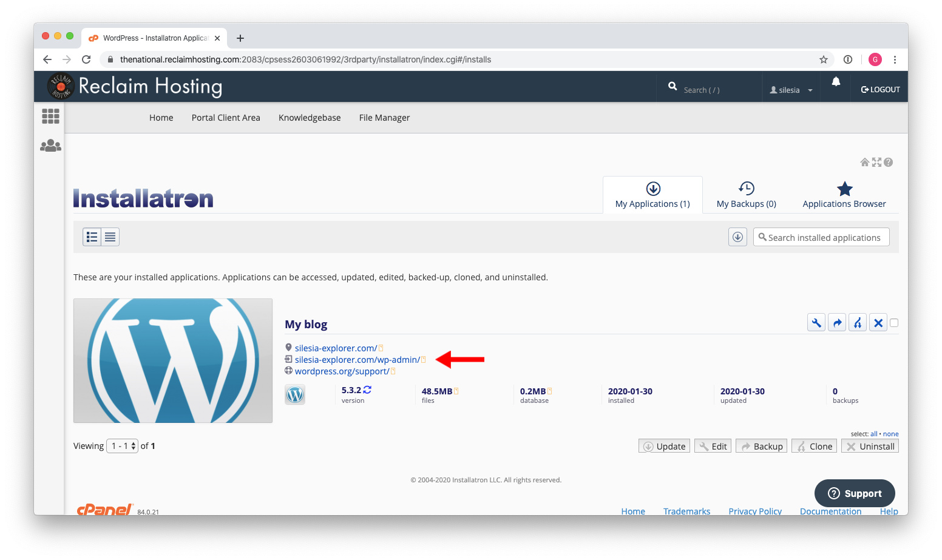Open the cPanel apps grid sidebar icon
The height and width of the screenshot is (560, 942).
tap(50, 116)
